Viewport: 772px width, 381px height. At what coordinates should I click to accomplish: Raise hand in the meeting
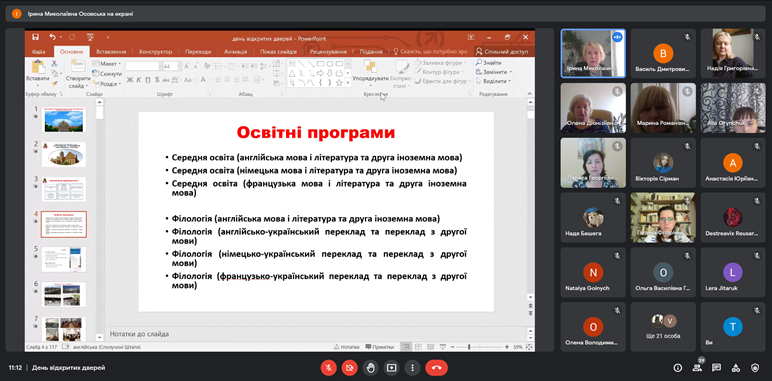(370, 367)
